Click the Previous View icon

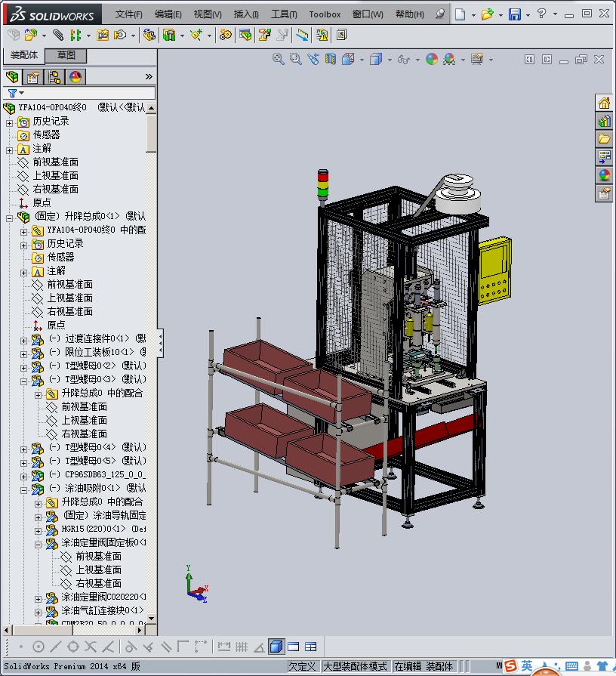[313, 59]
